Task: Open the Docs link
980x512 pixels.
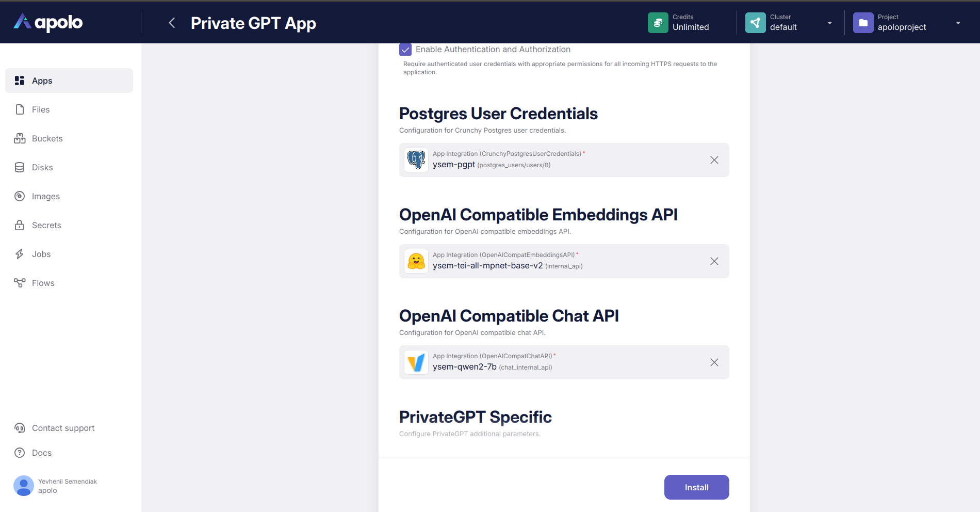Action: click(42, 453)
